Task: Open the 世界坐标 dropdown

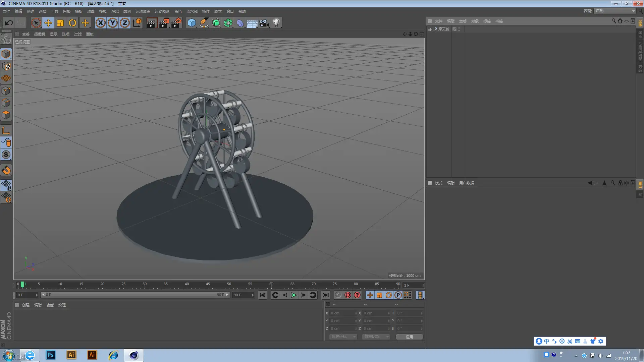Action: click(x=343, y=337)
